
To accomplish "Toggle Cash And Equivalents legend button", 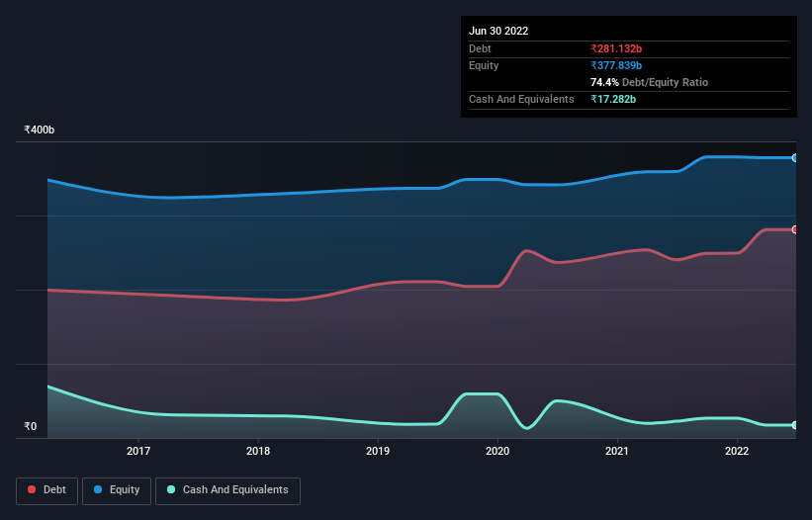I will tap(227, 490).
